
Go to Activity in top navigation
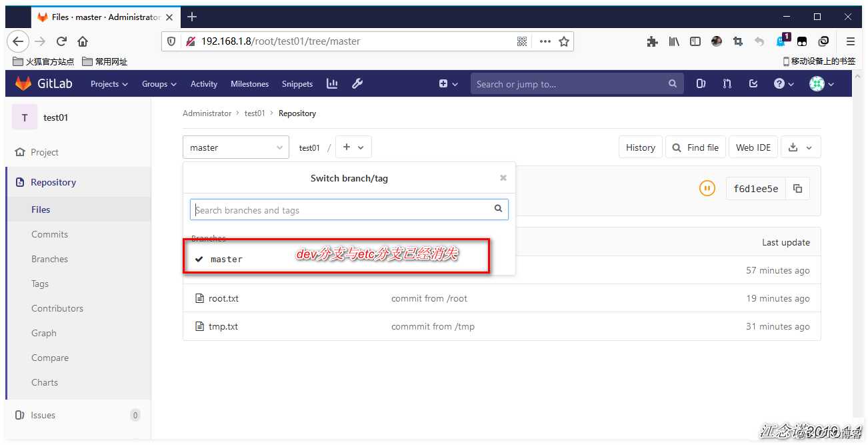tap(204, 84)
